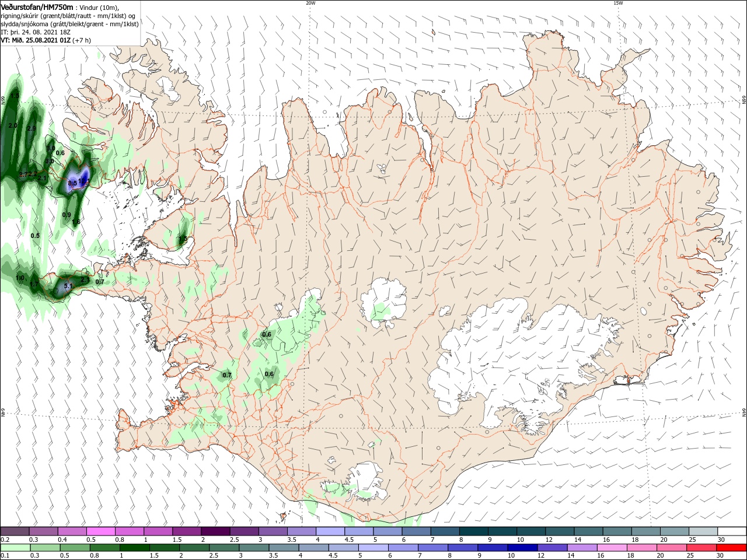Click the 5.1 precipitation value on the map
747x560 pixels.
[x=68, y=286]
